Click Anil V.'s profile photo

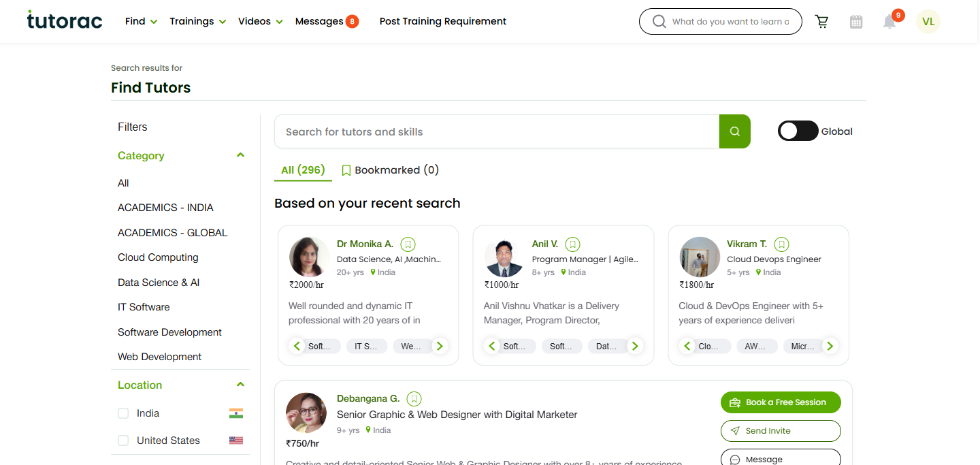504,257
